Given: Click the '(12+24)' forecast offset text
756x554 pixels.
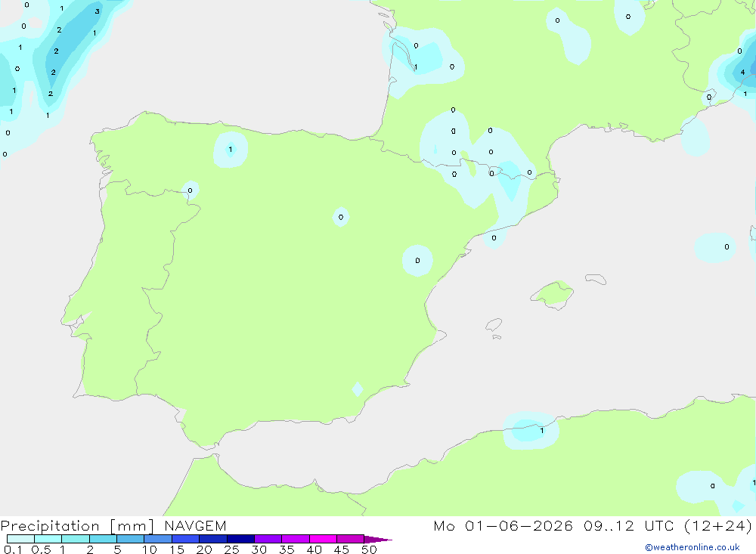Looking at the screenshot, I should tap(718, 526).
